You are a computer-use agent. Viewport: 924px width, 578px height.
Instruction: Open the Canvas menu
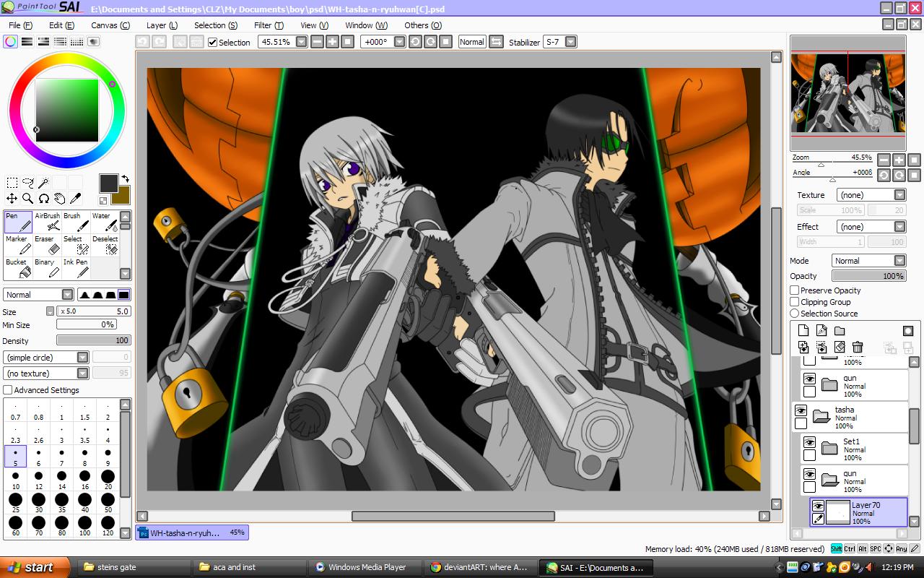[x=110, y=25]
